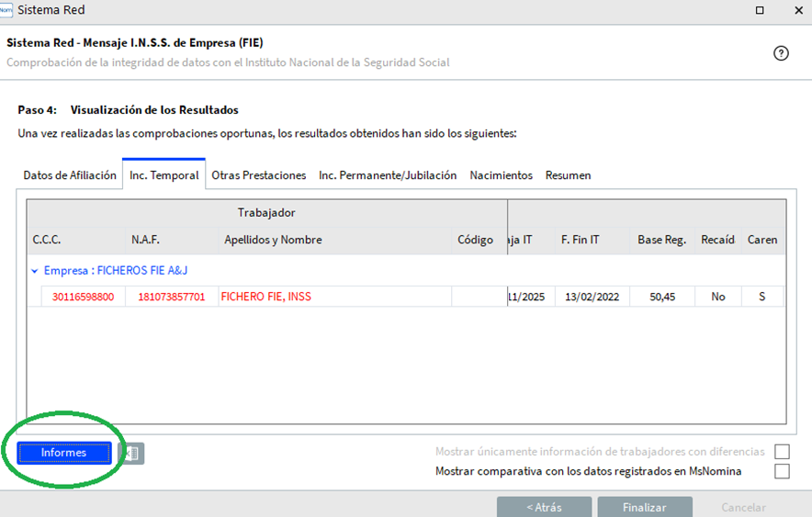Go to Inc. Permanente/Jubilación tab
The height and width of the screenshot is (517, 812).
point(388,174)
